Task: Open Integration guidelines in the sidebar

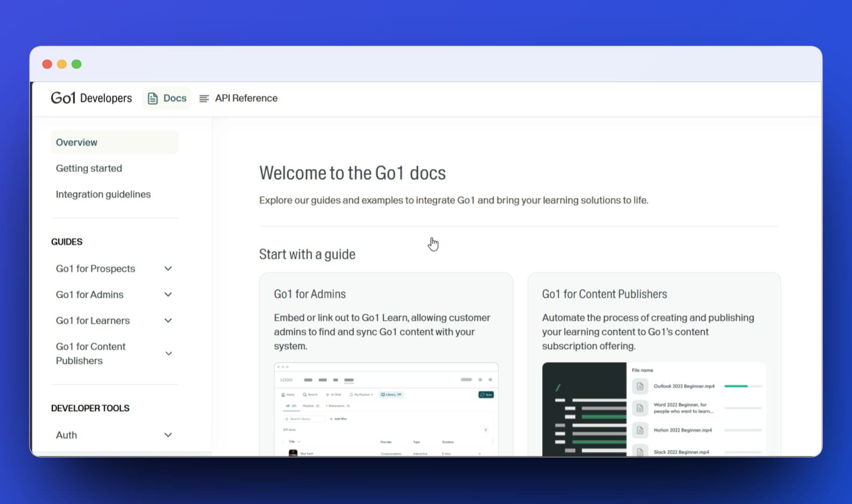Action: [103, 194]
